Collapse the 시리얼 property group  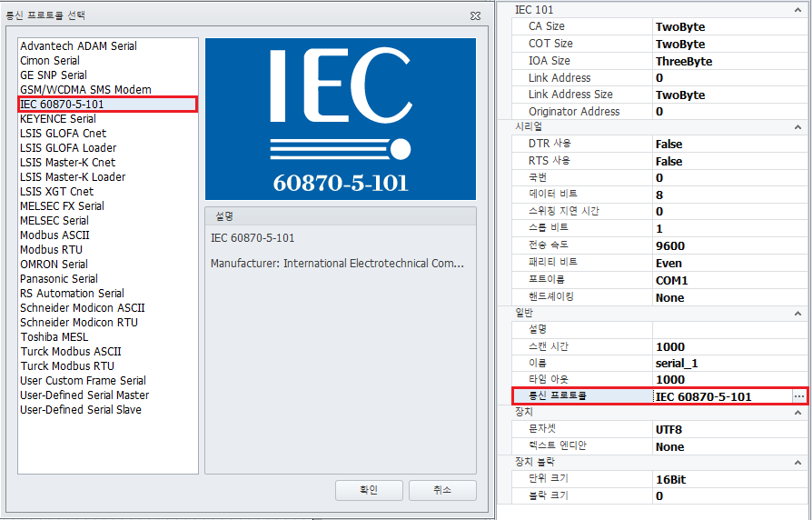click(797, 127)
